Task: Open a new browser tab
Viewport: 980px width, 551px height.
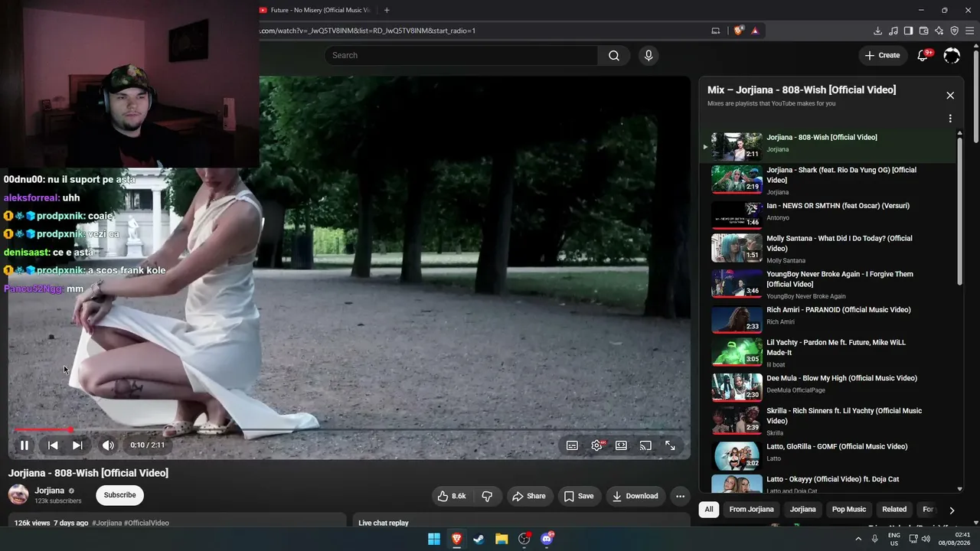Action: pyautogui.click(x=387, y=10)
